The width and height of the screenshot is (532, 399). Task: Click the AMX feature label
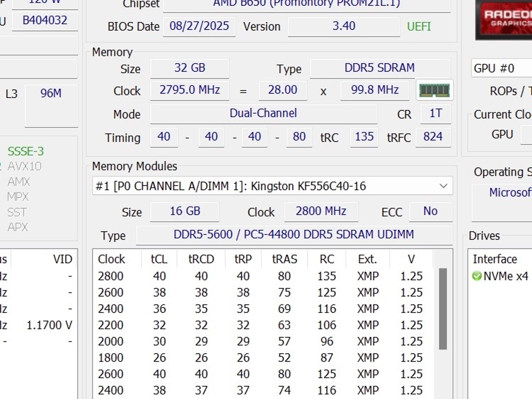19,182
